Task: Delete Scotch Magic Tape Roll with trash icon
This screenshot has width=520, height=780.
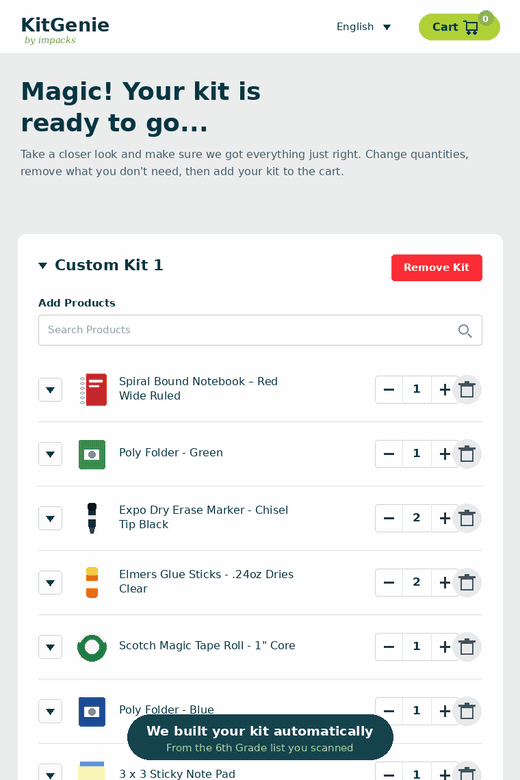Action: (x=467, y=647)
